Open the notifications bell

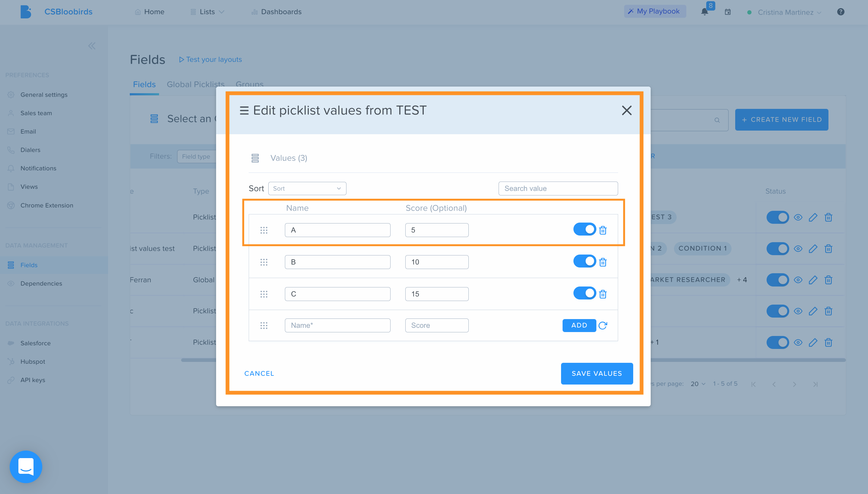704,12
